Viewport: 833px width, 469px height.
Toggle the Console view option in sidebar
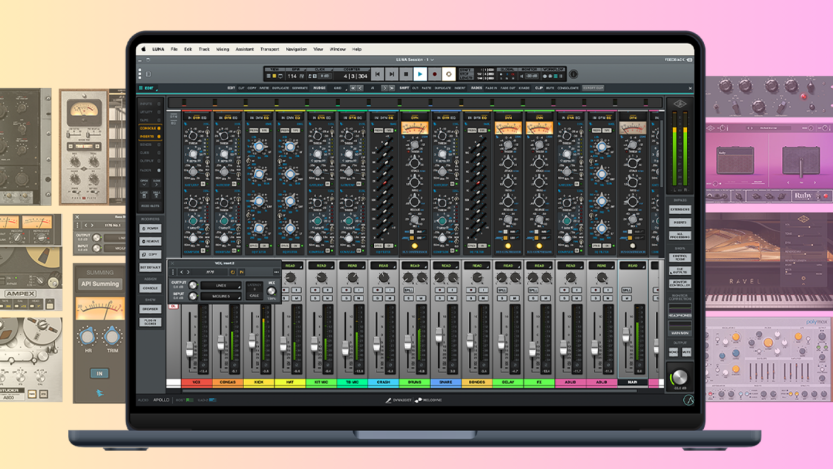pyautogui.click(x=150, y=128)
